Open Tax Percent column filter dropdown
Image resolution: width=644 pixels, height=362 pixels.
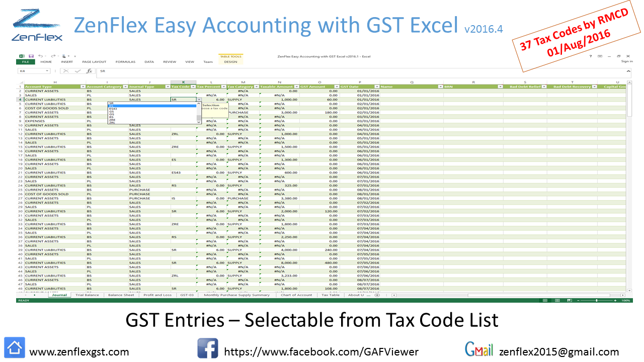(x=223, y=86)
